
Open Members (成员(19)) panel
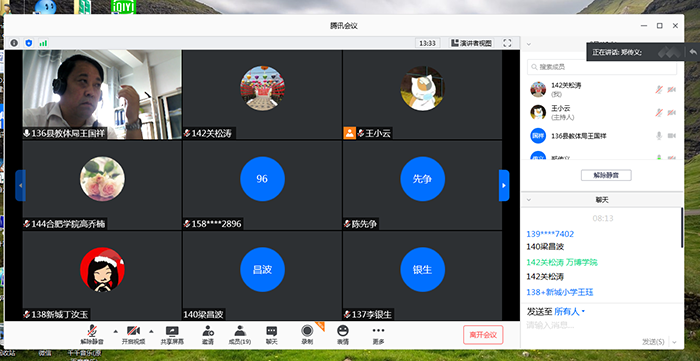[x=240, y=335]
